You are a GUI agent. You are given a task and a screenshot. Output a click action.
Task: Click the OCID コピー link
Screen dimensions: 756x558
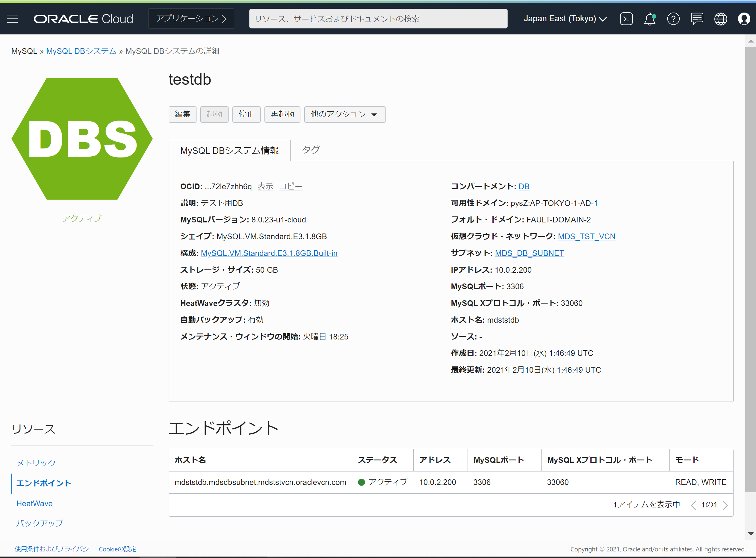(x=290, y=186)
